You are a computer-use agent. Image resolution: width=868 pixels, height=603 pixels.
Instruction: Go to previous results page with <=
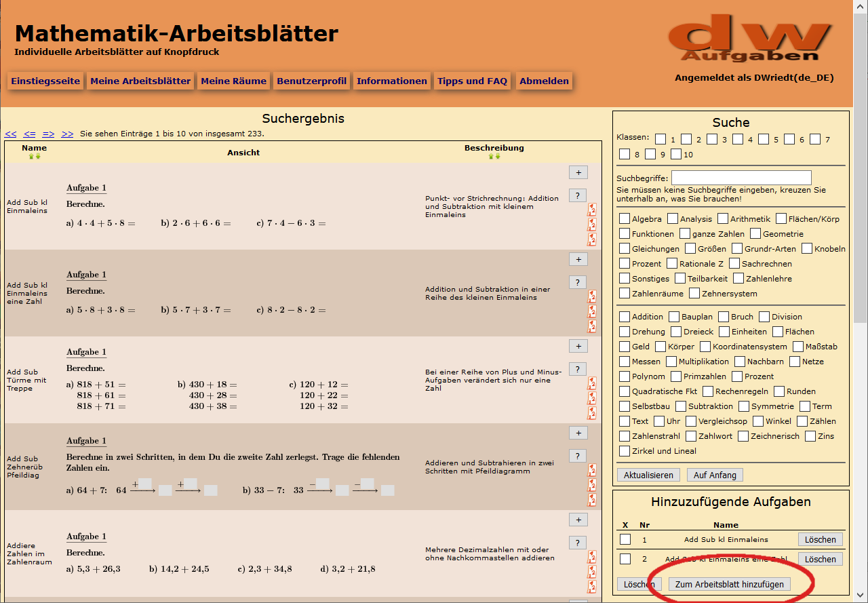tap(29, 134)
